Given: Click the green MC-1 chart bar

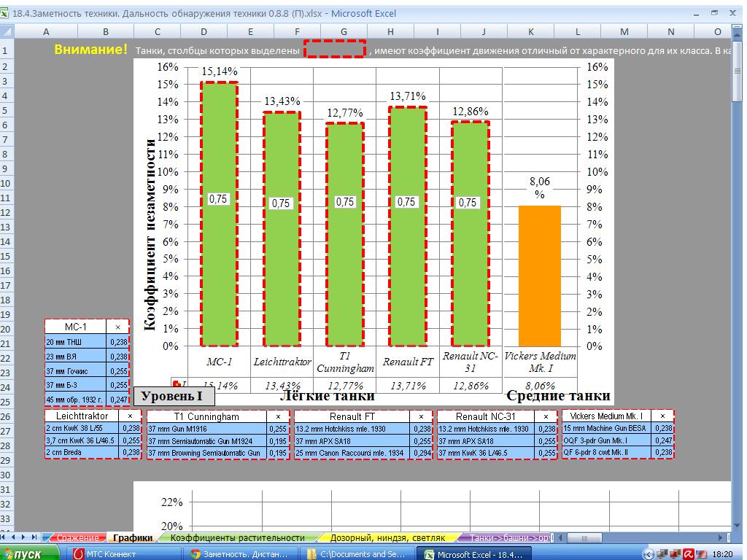Looking at the screenshot, I should tap(219, 214).
